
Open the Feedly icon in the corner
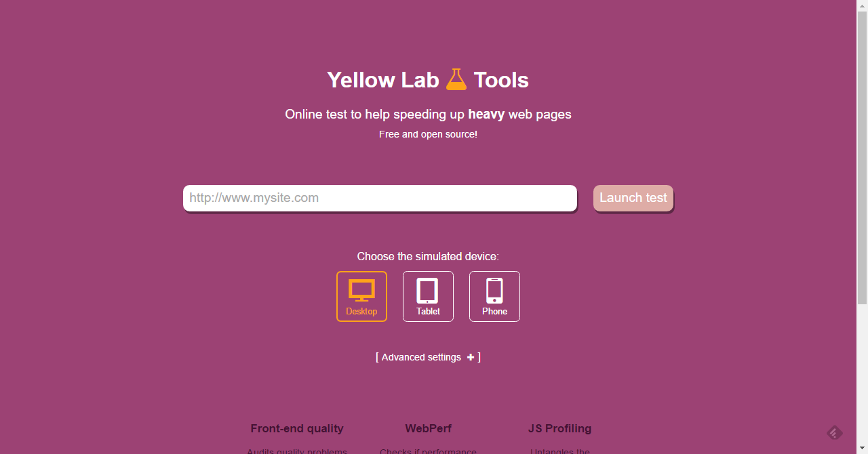pos(835,432)
